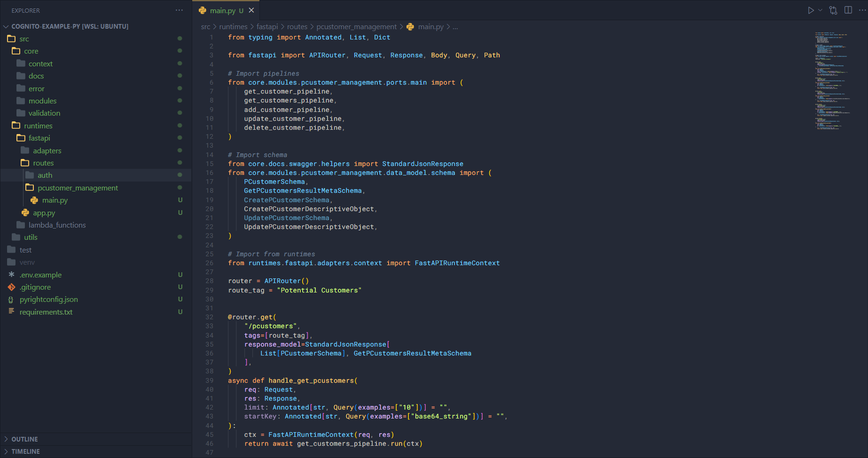Select the main.py editor tab
Screen dimensions: 868x458
[223, 10]
